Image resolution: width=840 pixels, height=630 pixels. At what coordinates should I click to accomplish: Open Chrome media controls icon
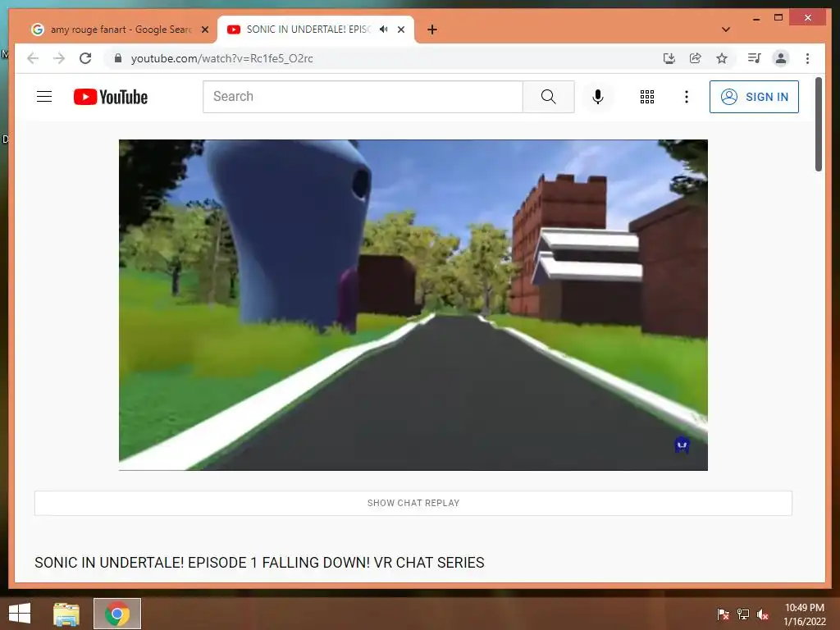(755, 58)
